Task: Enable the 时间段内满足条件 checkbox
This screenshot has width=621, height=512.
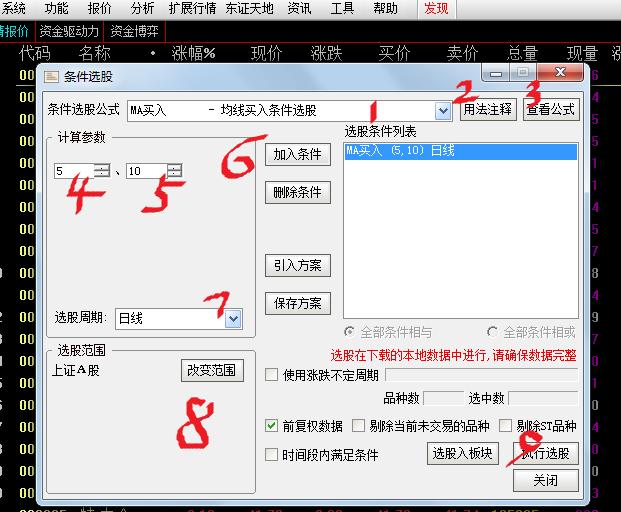Action: tap(271, 455)
